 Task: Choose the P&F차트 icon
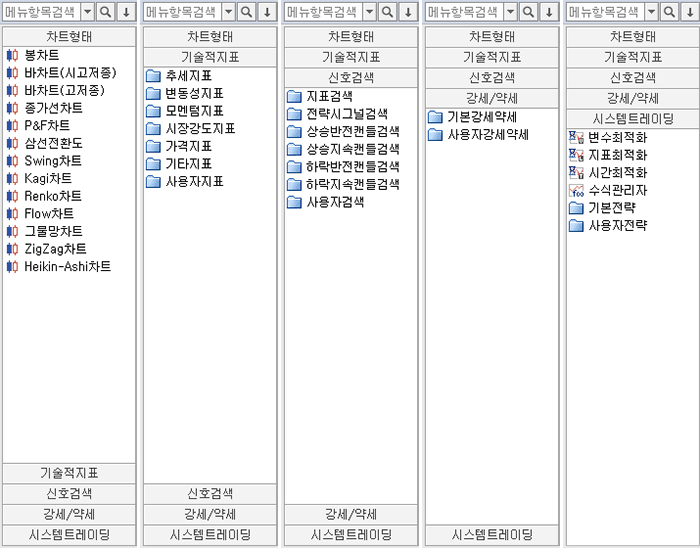12,126
